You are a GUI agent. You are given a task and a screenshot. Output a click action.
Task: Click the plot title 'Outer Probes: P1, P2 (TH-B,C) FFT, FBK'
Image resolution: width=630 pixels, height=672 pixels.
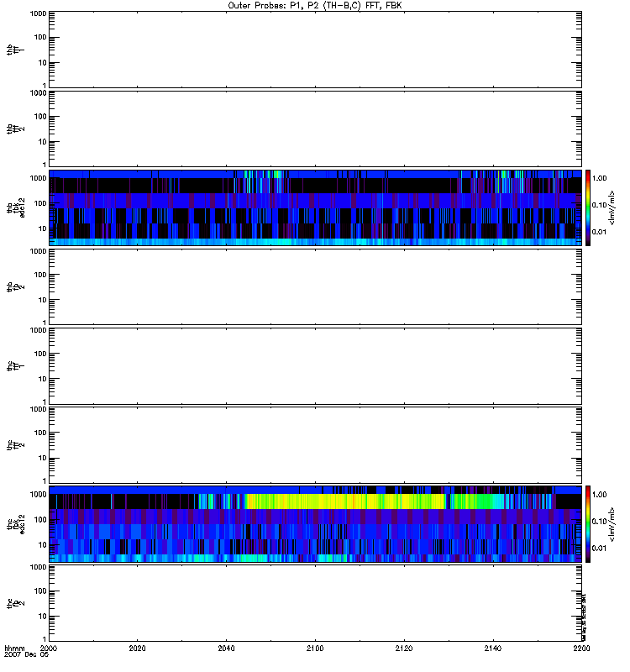pos(315,6)
